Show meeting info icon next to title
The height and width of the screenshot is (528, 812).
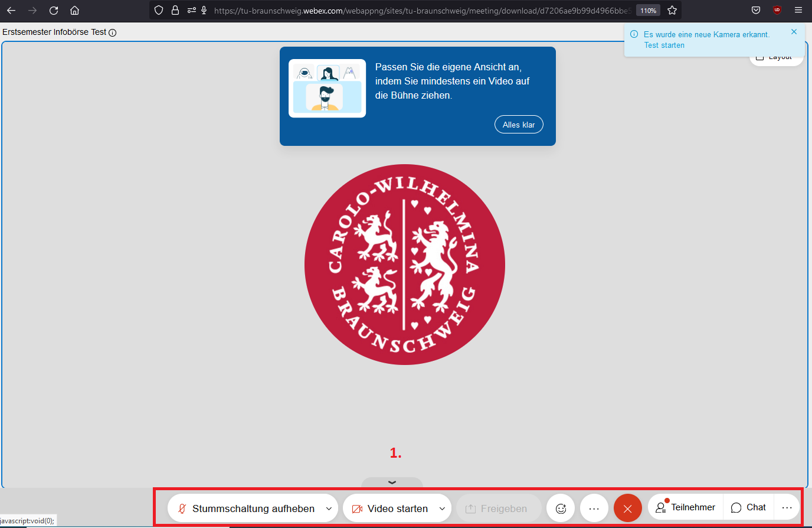pos(113,32)
